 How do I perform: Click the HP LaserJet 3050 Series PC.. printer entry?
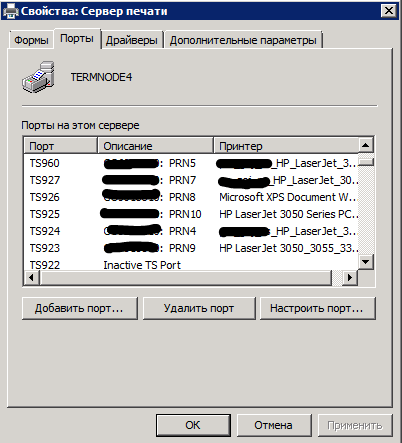click(288, 214)
